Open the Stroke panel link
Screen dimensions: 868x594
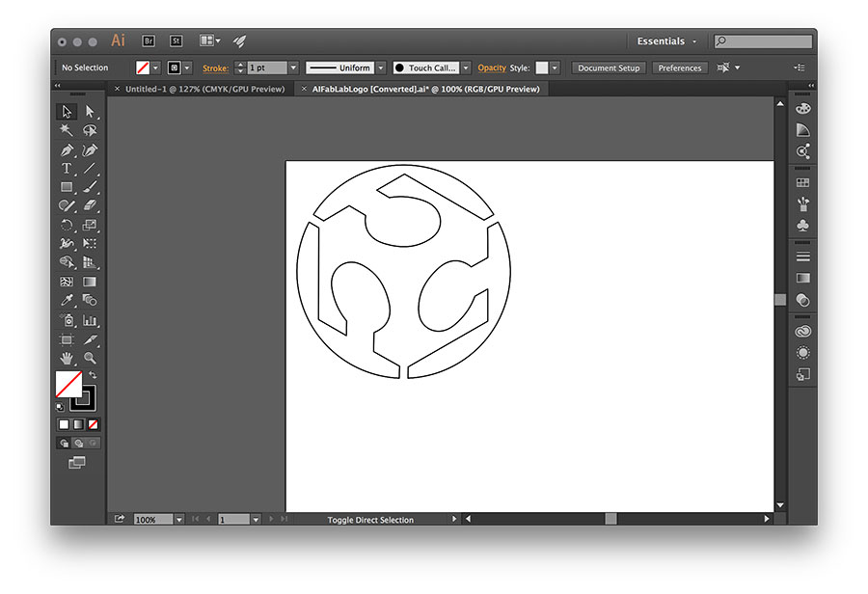click(215, 68)
